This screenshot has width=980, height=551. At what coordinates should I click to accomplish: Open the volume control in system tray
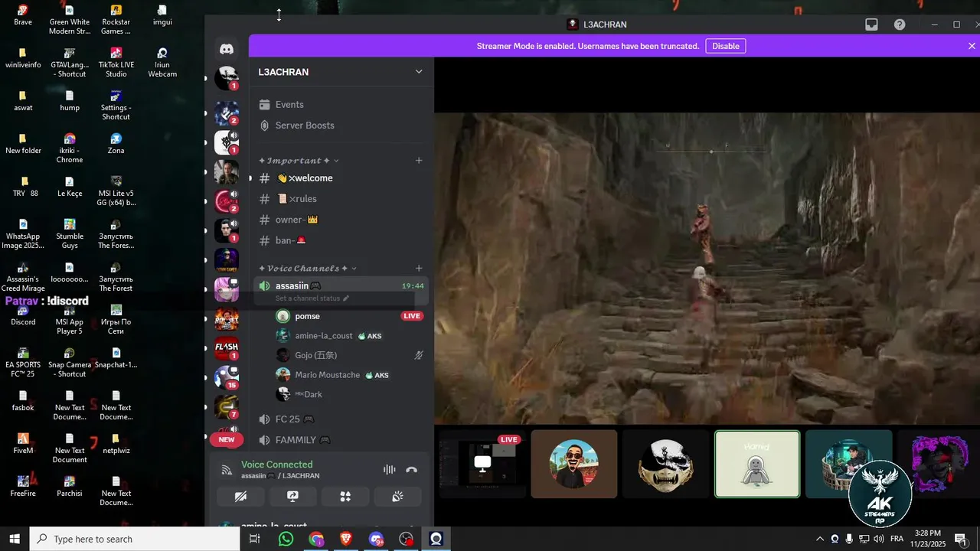coord(879,539)
